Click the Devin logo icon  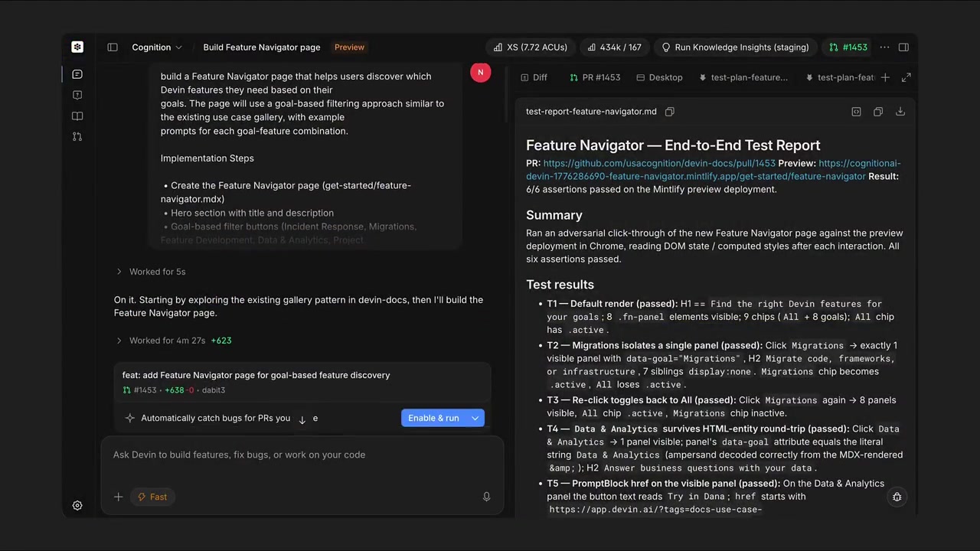coord(77,47)
